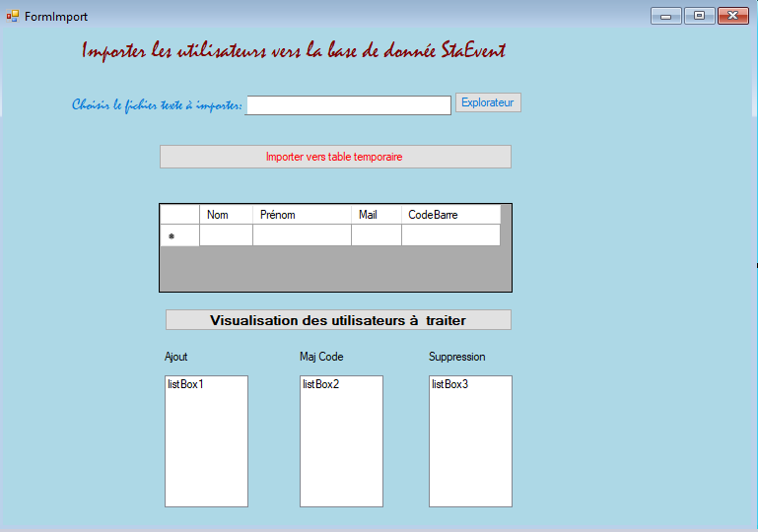Click the FormImport window icon
758x532 pixels.
(13, 16)
